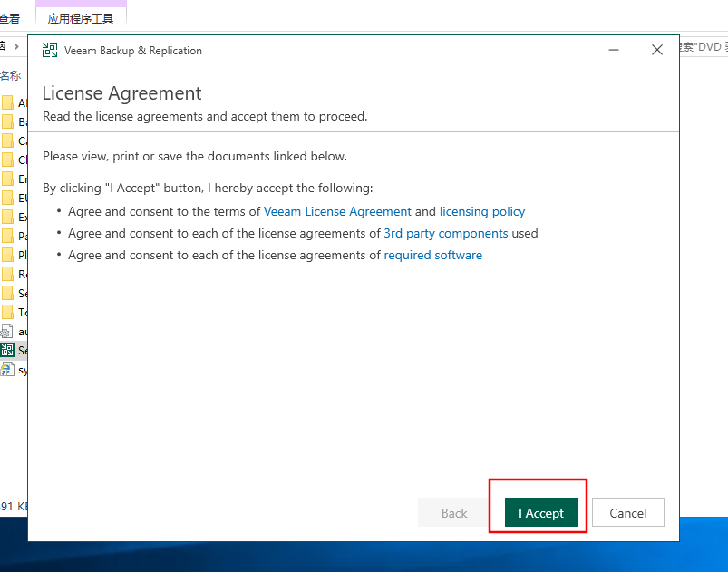The width and height of the screenshot is (728, 572).
Task: Open the Veeam License Agreement link
Action: tap(337, 212)
